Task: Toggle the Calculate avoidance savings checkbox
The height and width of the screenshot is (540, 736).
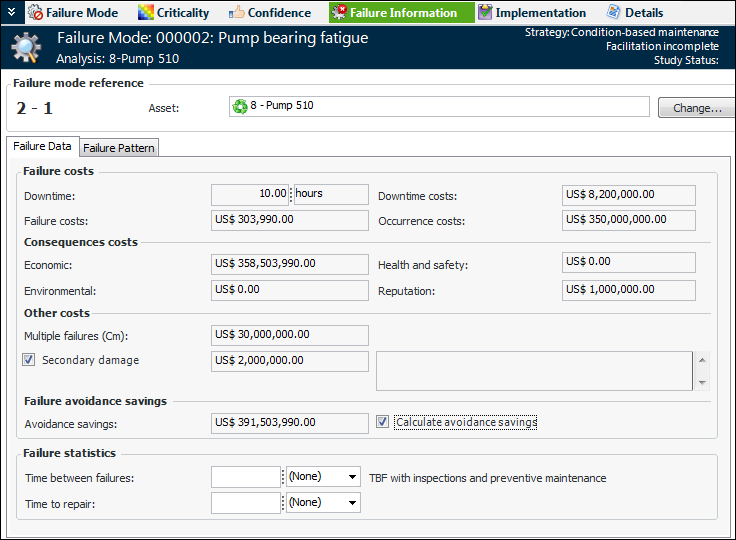Action: [382, 422]
